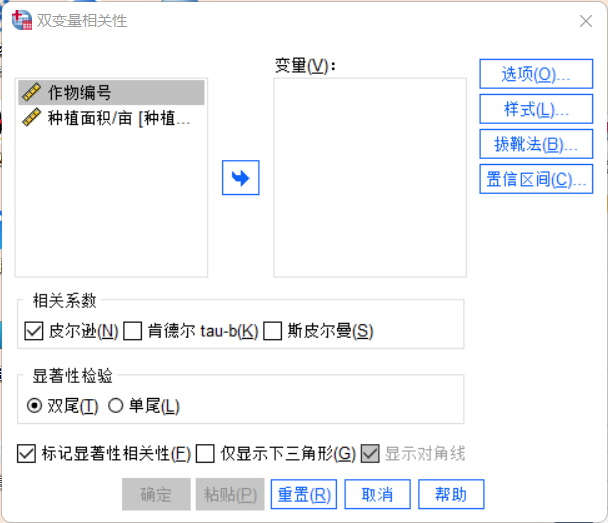Click ruler icon beside 作物编号
608x523 pixels.
click(31, 92)
